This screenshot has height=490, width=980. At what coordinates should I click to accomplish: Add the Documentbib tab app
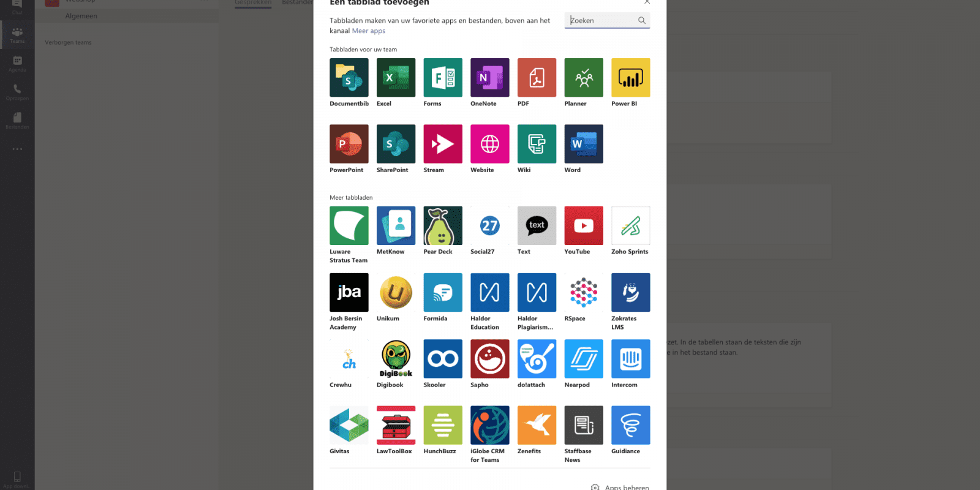(349, 78)
